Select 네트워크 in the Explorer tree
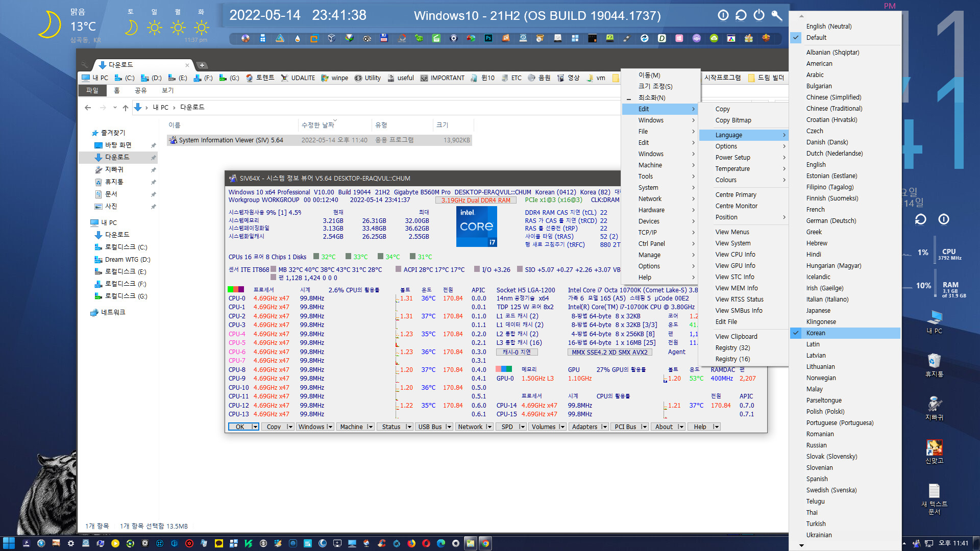This screenshot has height=551, width=980. (x=108, y=313)
